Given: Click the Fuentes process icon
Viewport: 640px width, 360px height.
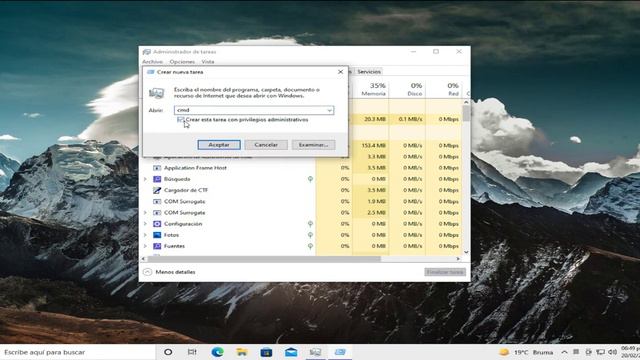Looking at the screenshot, I should click(x=157, y=246).
